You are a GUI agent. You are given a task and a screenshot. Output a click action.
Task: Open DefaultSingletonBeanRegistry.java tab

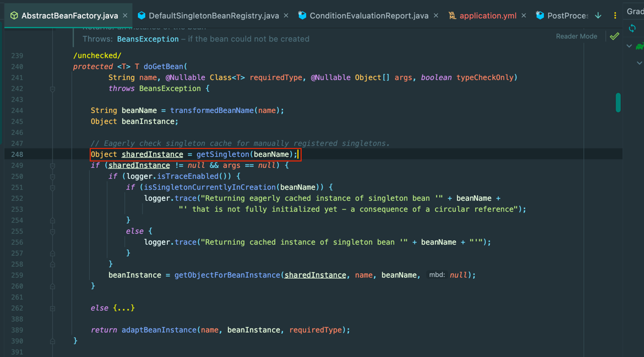[x=213, y=16]
